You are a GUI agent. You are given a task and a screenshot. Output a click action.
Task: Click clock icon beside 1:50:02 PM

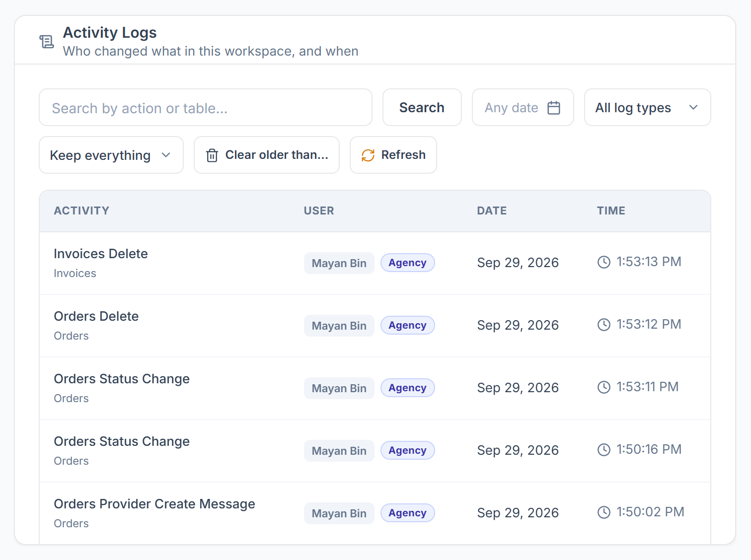[x=604, y=512]
